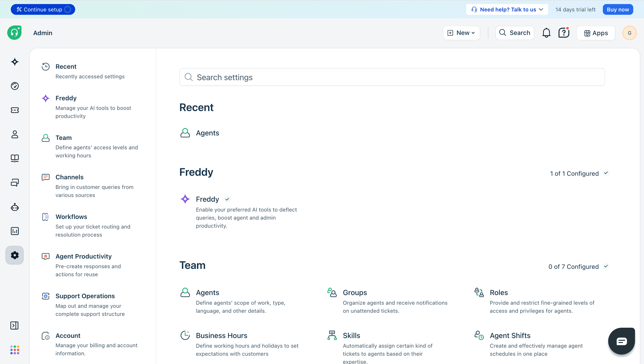The height and width of the screenshot is (364, 644).
Task: Open the chat support widget bubble
Action: click(x=621, y=341)
